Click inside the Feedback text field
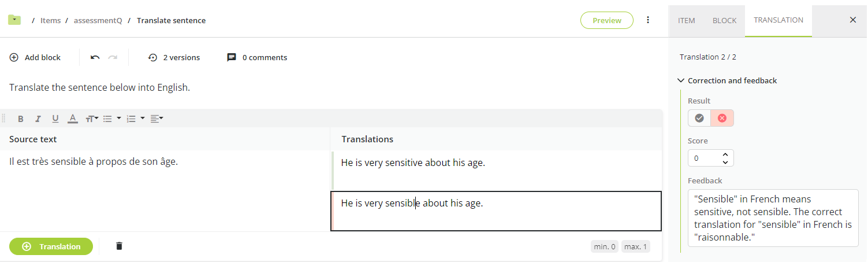The width and height of the screenshot is (868, 262). coord(773,218)
